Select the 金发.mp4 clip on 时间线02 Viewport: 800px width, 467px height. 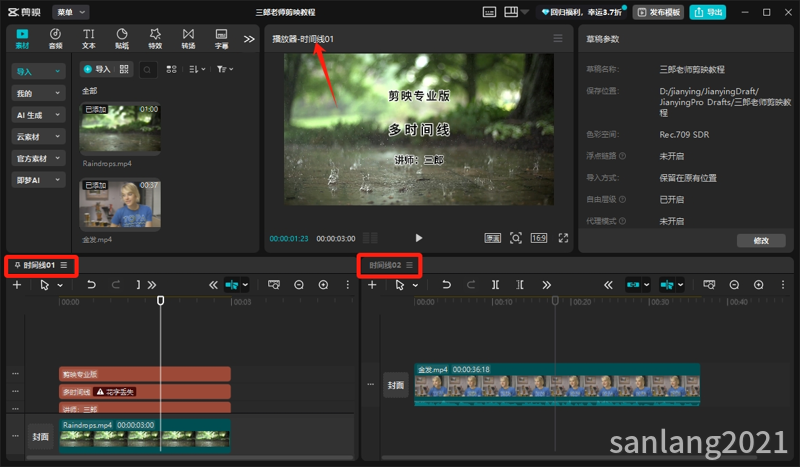click(x=557, y=385)
